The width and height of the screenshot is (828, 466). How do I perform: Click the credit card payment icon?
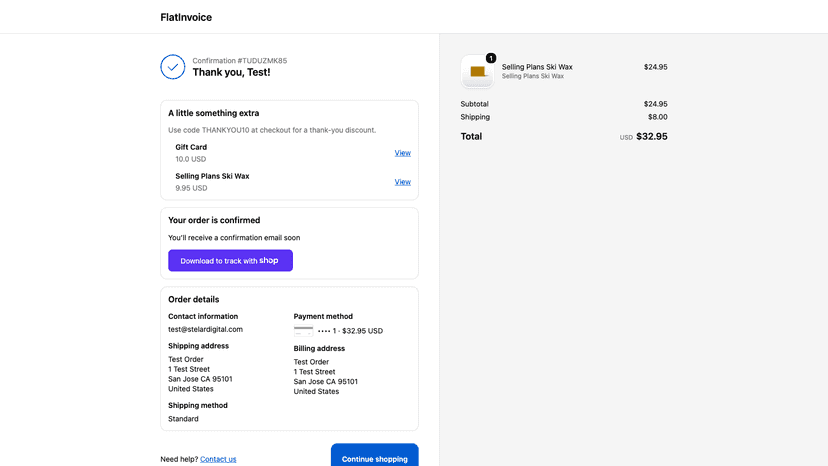pyautogui.click(x=303, y=331)
